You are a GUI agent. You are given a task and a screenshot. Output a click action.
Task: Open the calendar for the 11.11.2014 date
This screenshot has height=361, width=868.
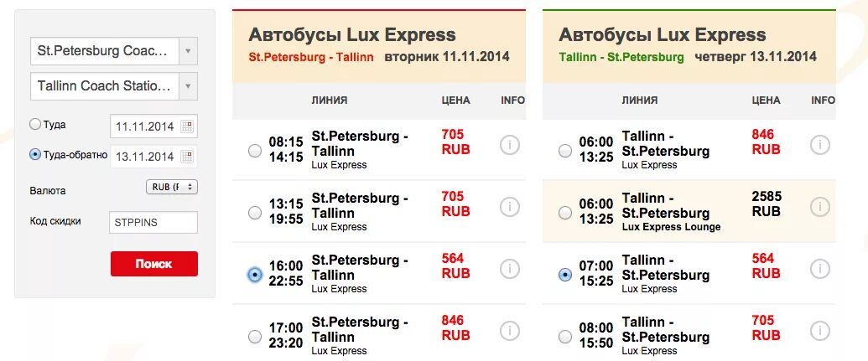pyautogui.click(x=187, y=126)
